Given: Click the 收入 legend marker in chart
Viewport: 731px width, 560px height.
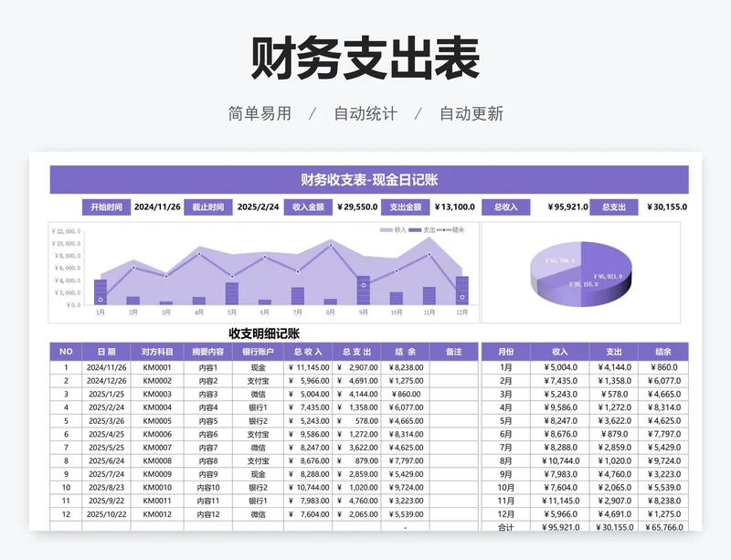Looking at the screenshot, I should click(387, 230).
